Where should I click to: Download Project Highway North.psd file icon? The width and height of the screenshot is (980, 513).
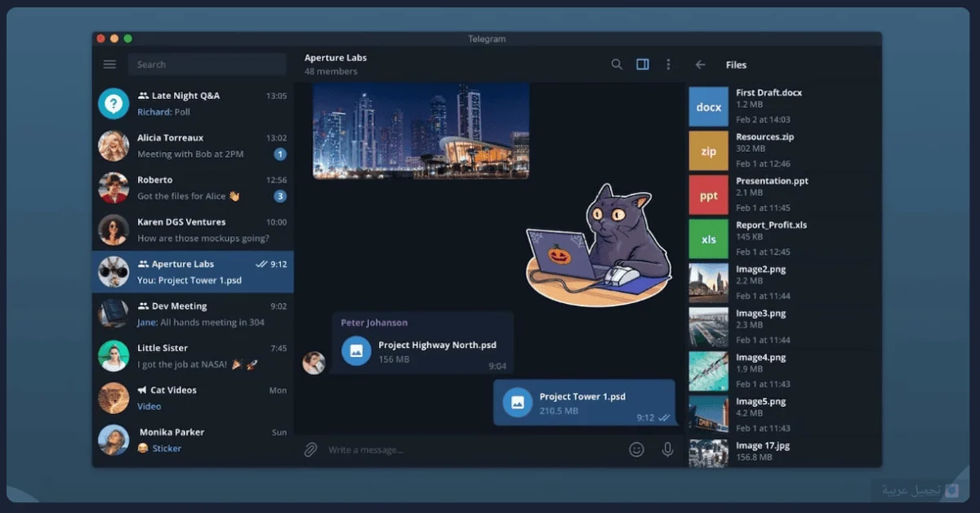tap(356, 351)
